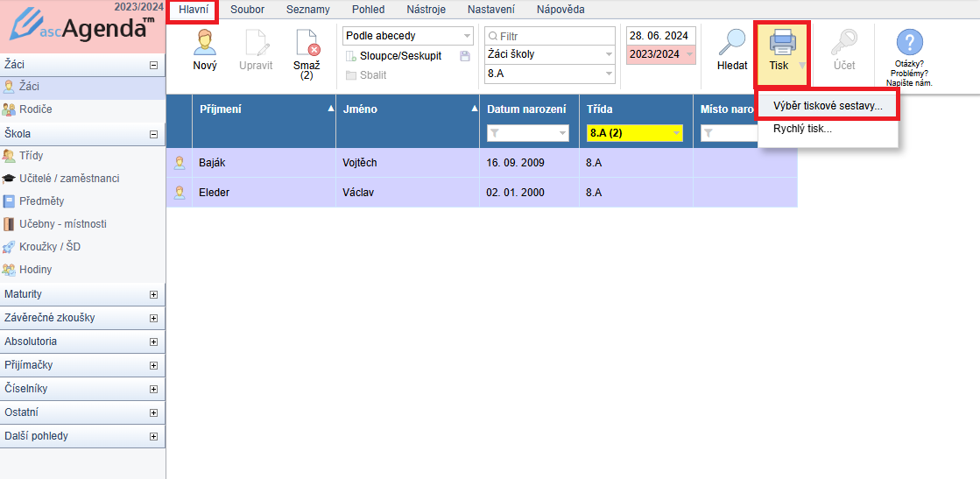Click the student icon in Eleder row
This screenshot has height=479, width=980.
click(x=180, y=193)
